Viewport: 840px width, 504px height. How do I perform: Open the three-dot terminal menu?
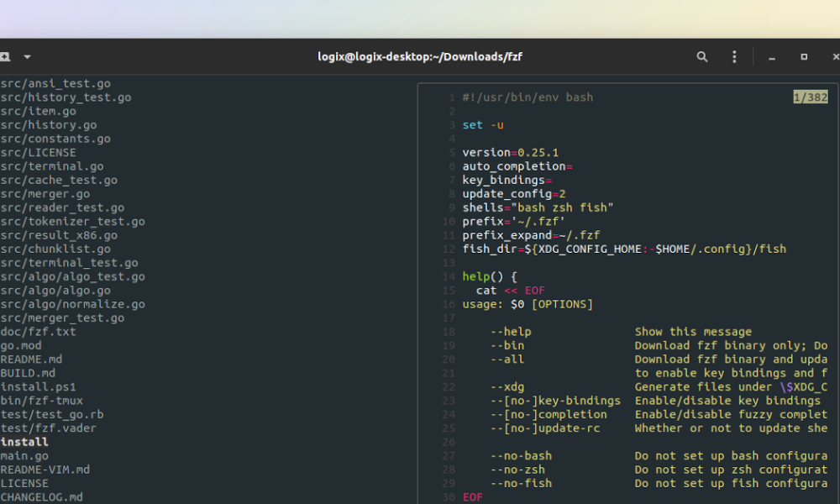(734, 57)
